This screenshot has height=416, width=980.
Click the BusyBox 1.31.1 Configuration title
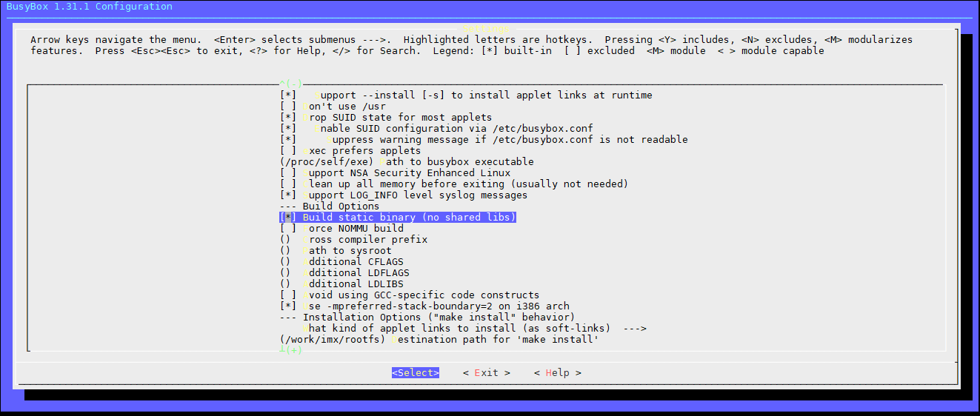pyautogui.click(x=90, y=7)
